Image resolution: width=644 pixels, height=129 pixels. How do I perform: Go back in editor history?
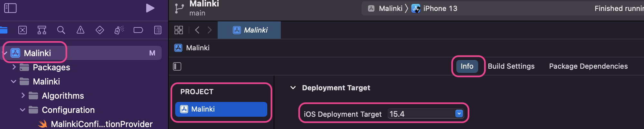(197, 30)
